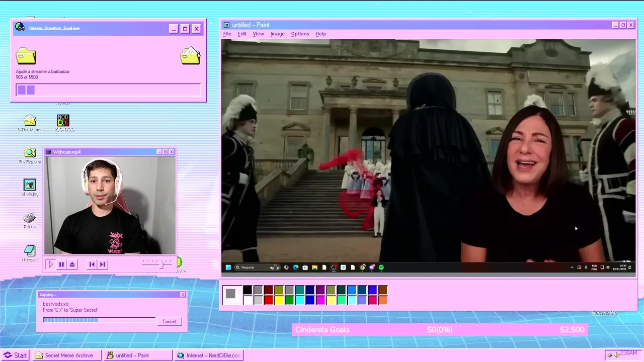Open the Edit menu in Paint
The width and height of the screenshot is (644, 362).
[242, 34]
